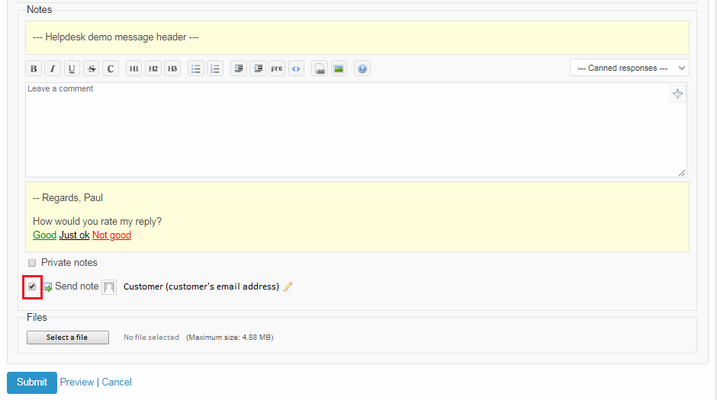
Task: Click the Select a file button
Action: click(67, 338)
